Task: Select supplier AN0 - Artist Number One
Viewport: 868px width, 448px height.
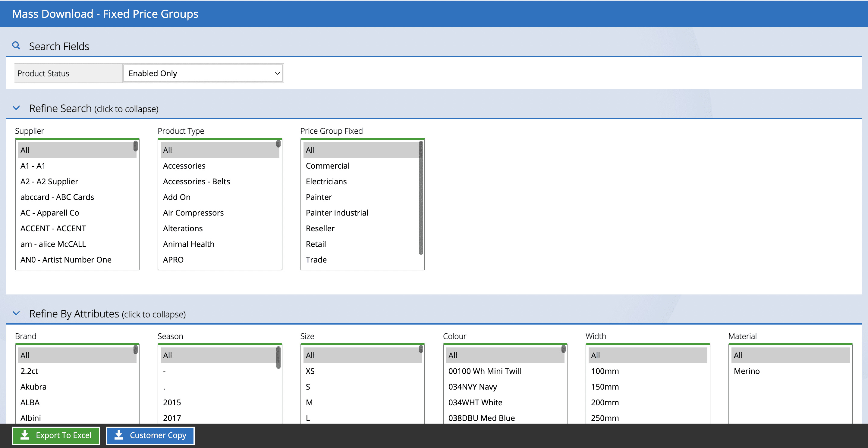Action: click(77, 260)
